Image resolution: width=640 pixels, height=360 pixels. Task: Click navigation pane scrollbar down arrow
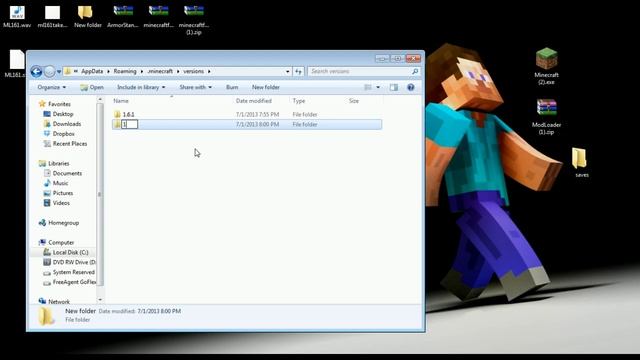(x=100, y=300)
